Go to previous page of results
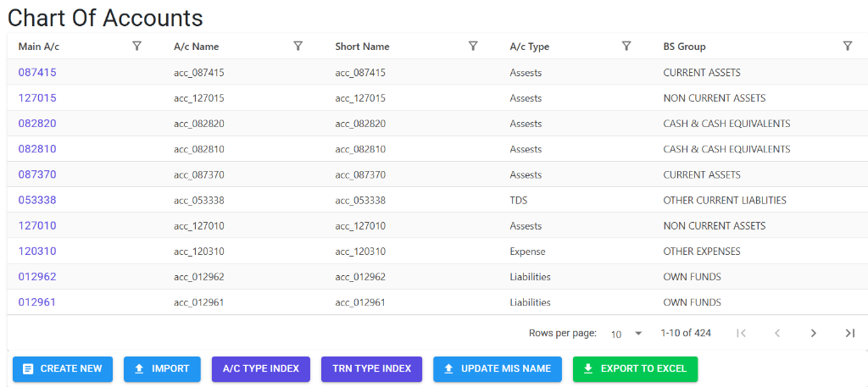Viewport: 868px width, 387px height. [777, 333]
